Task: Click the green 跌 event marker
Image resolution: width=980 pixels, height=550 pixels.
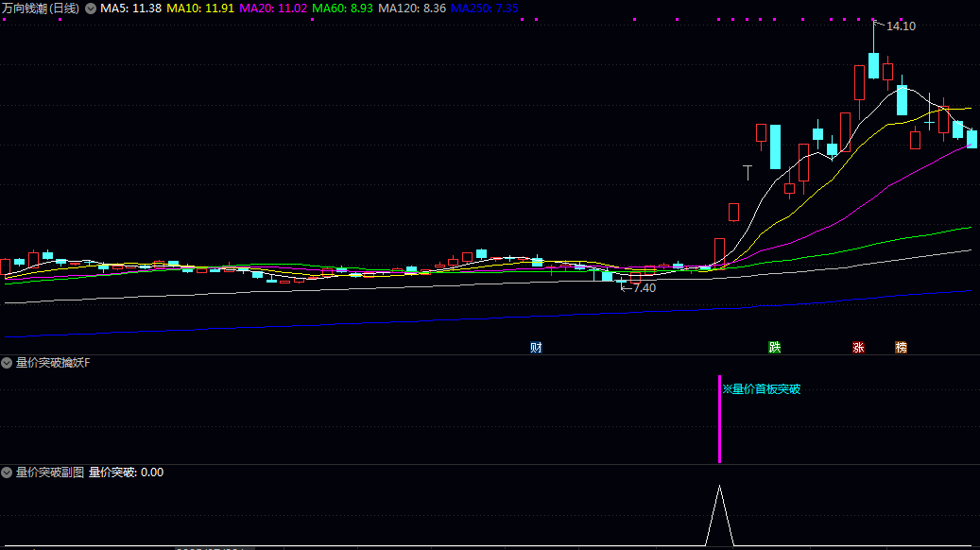Action: coord(775,347)
